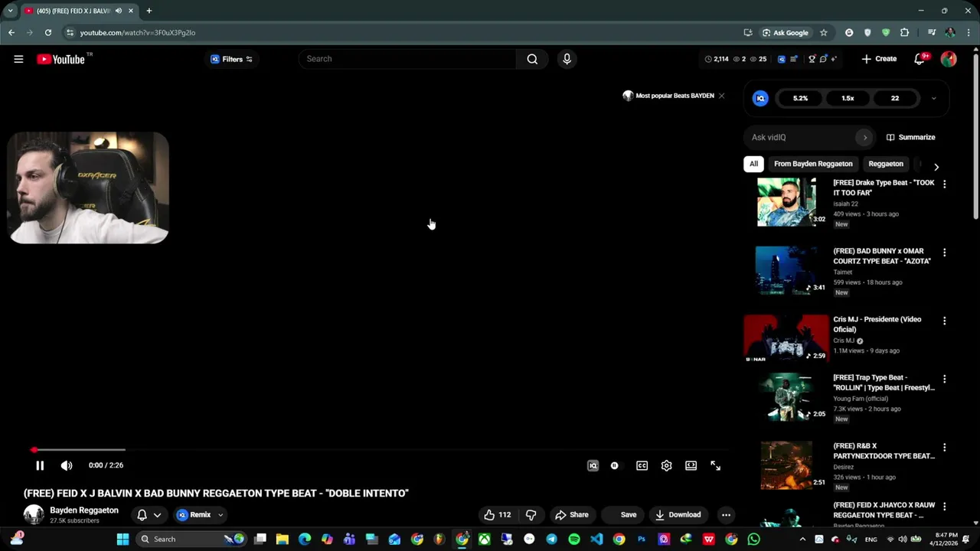Image resolution: width=980 pixels, height=551 pixels.
Task: Open the notification preferences bell dropdown
Action: [149, 515]
